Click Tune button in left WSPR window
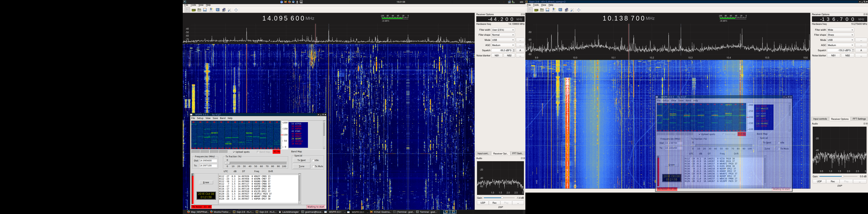 (301, 166)
